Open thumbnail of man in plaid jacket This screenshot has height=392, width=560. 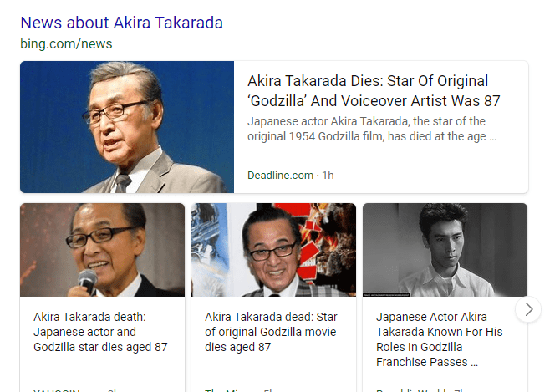point(273,250)
